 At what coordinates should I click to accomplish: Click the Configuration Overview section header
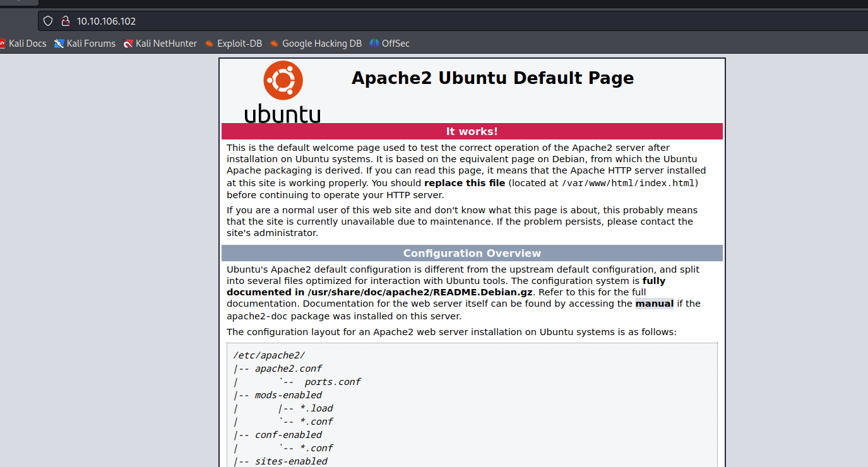click(472, 253)
